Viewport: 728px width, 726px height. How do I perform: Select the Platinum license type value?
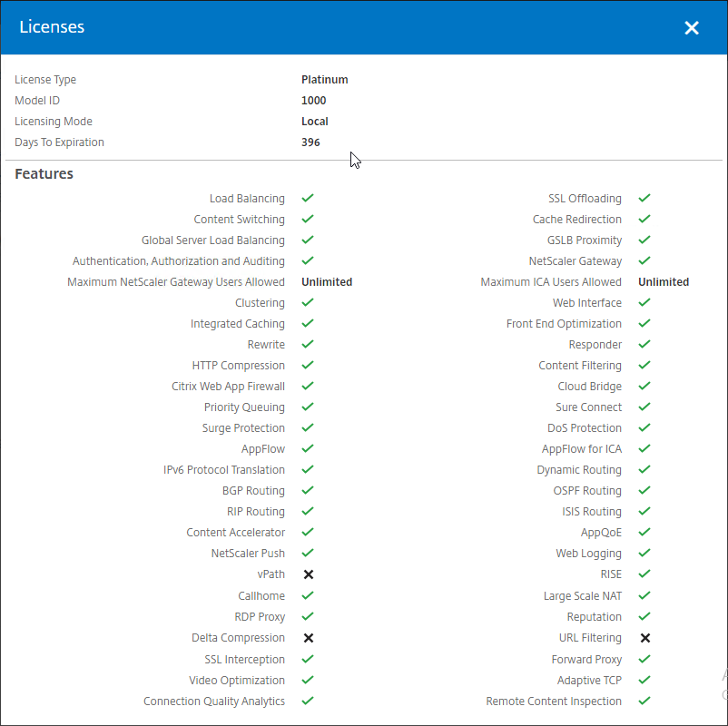(x=325, y=79)
